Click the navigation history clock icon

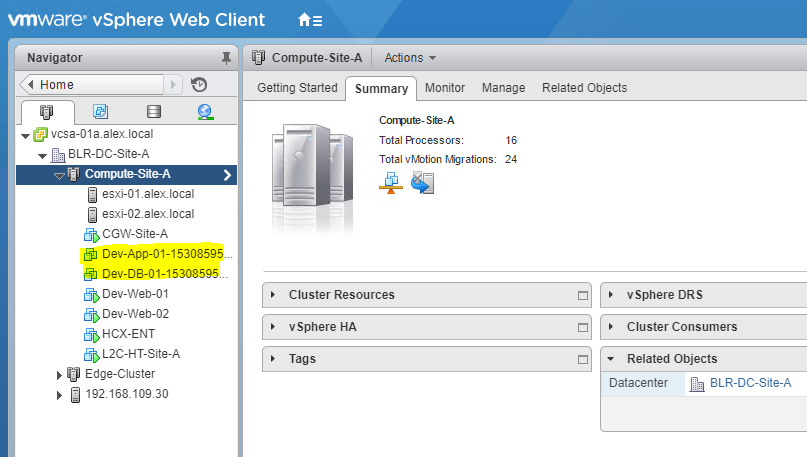[x=199, y=85]
